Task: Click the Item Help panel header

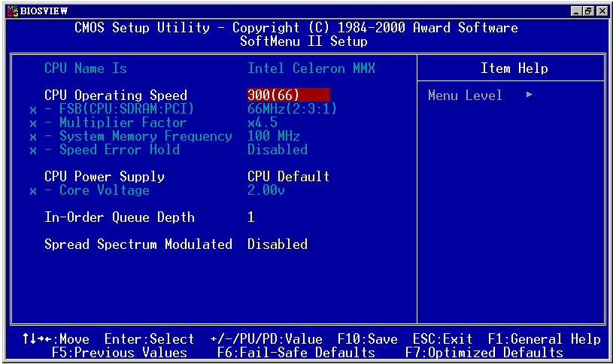Action: [x=514, y=68]
